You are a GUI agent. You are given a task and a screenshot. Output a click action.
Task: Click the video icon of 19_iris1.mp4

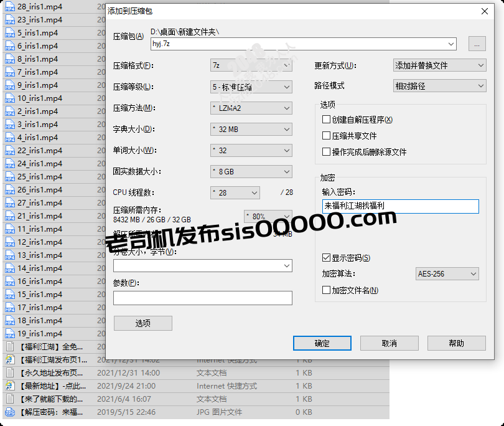click(x=9, y=333)
